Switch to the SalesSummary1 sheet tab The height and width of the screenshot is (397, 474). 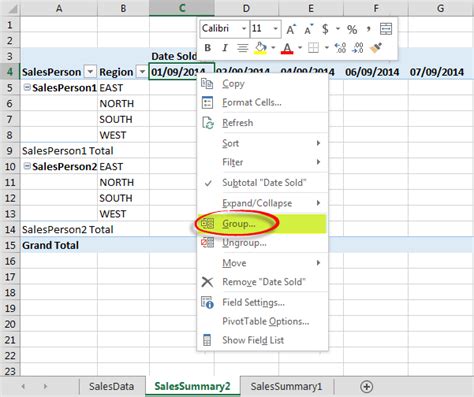click(x=286, y=386)
